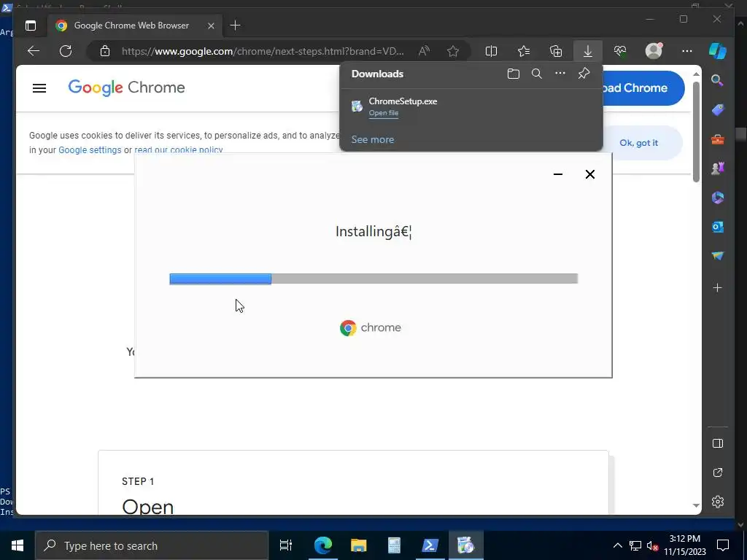Select the ChromeSetup.exe download entry name
Screen dimensions: 747x560
[403, 101]
